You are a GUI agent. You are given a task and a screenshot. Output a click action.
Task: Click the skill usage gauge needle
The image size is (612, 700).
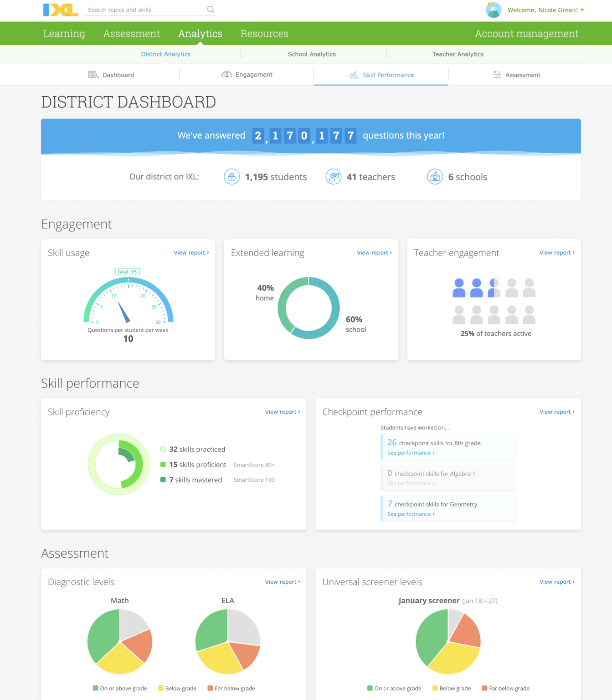pyautogui.click(x=124, y=312)
